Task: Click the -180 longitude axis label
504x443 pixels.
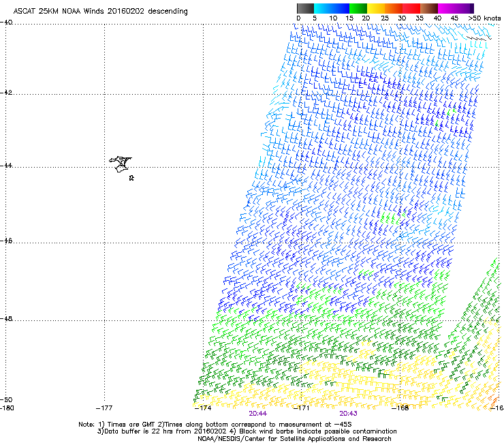Action: click(7, 408)
